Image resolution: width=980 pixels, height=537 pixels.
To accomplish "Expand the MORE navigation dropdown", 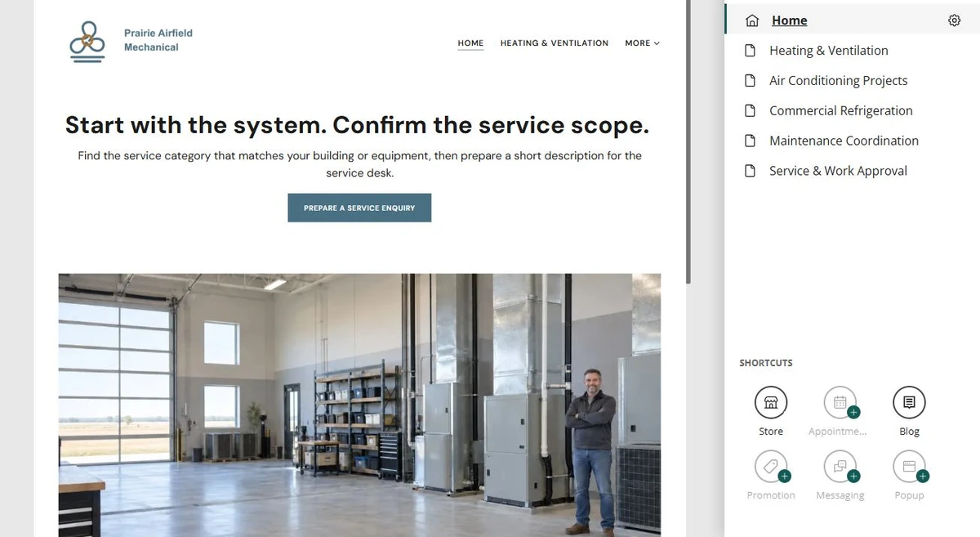I will [642, 43].
